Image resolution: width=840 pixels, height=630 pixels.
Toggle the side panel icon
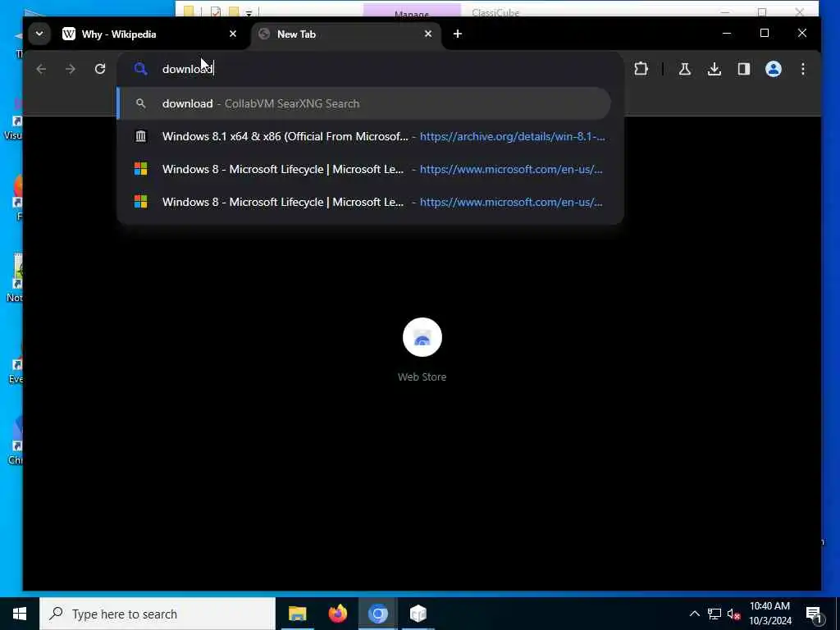[743, 69]
